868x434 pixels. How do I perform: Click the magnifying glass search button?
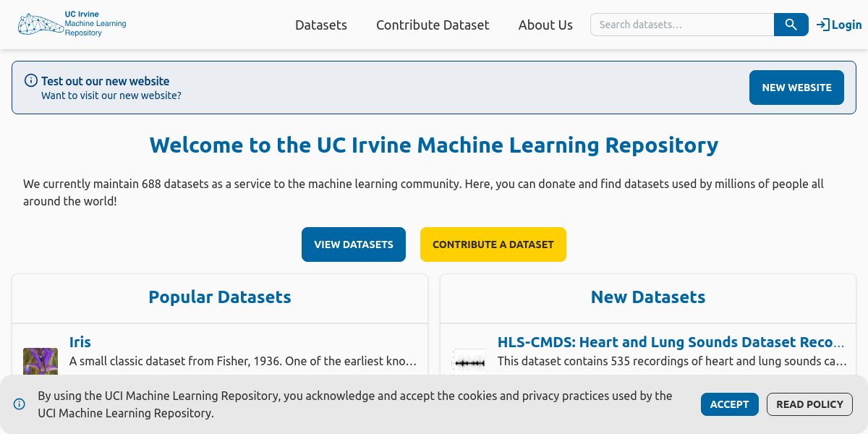click(791, 25)
